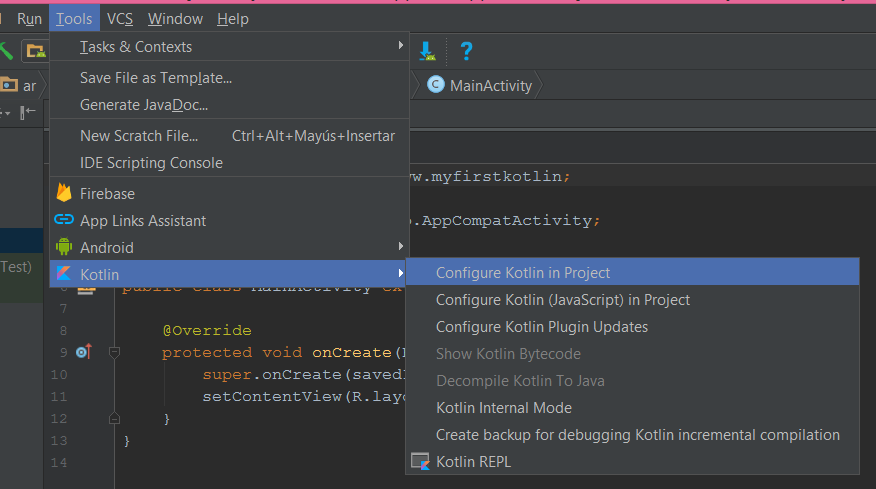Click setContentView code line
The width and height of the screenshot is (876, 489).
(x=303, y=397)
